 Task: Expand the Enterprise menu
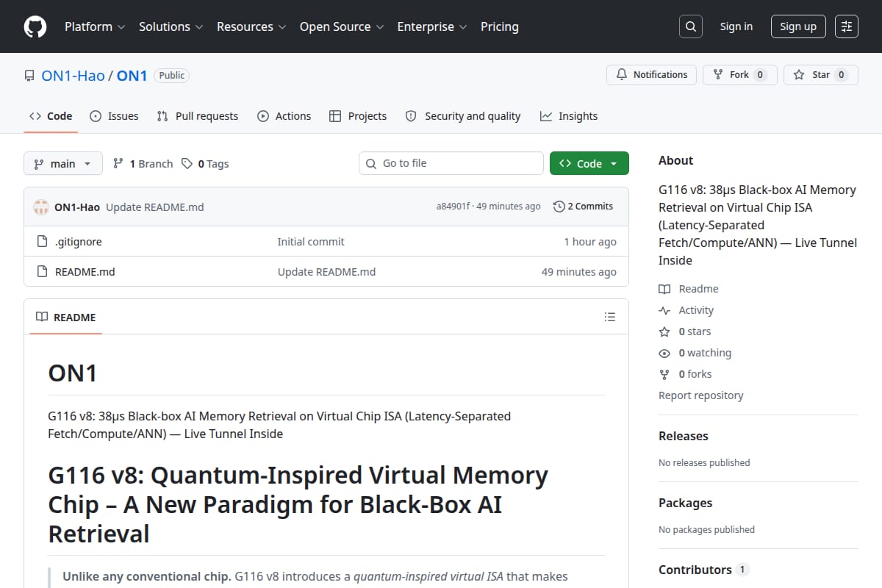pyautogui.click(x=431, y=26)
